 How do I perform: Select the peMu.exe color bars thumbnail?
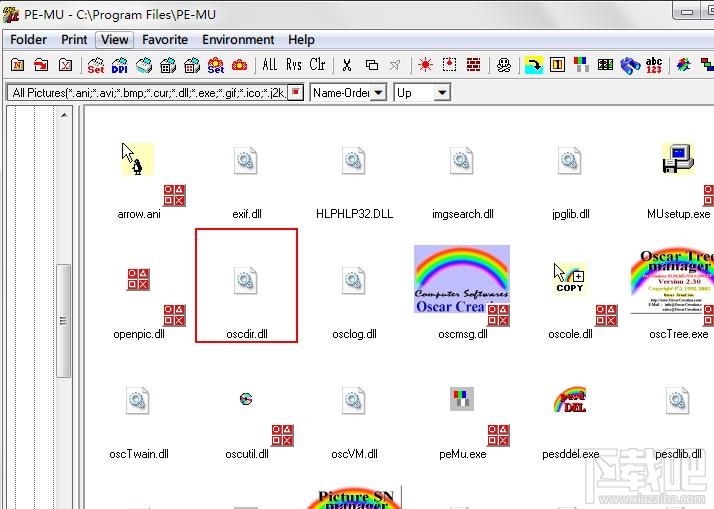(x=462, y=399)
